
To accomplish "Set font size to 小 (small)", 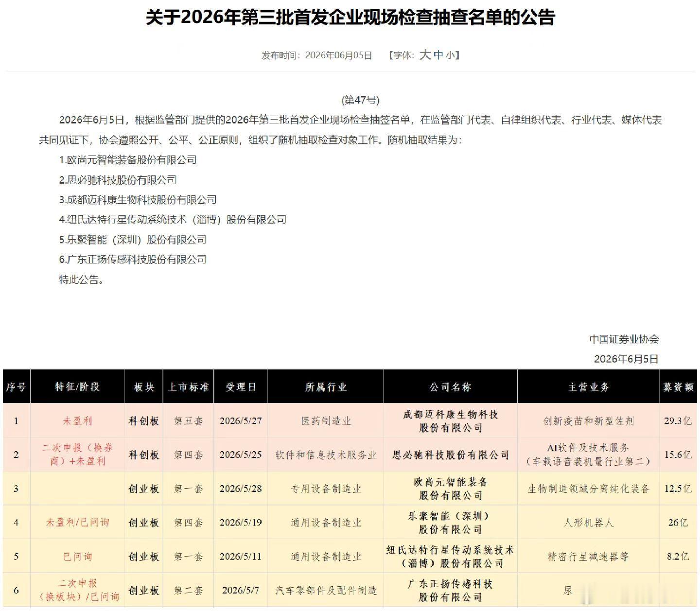I will point(450,55).
